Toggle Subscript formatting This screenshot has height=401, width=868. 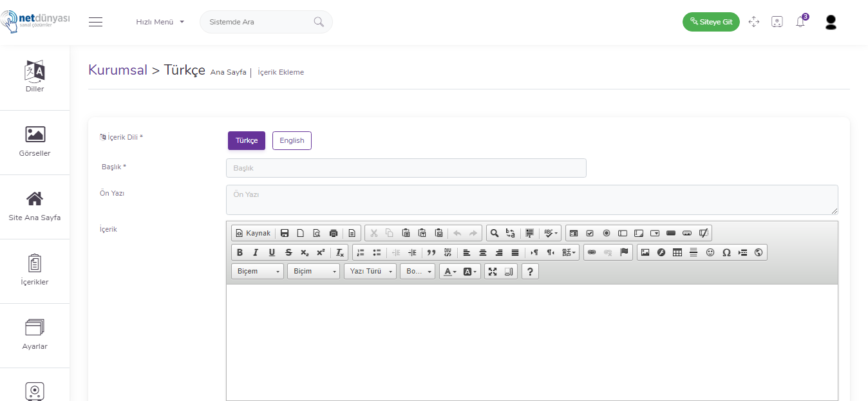coord(305,252)
